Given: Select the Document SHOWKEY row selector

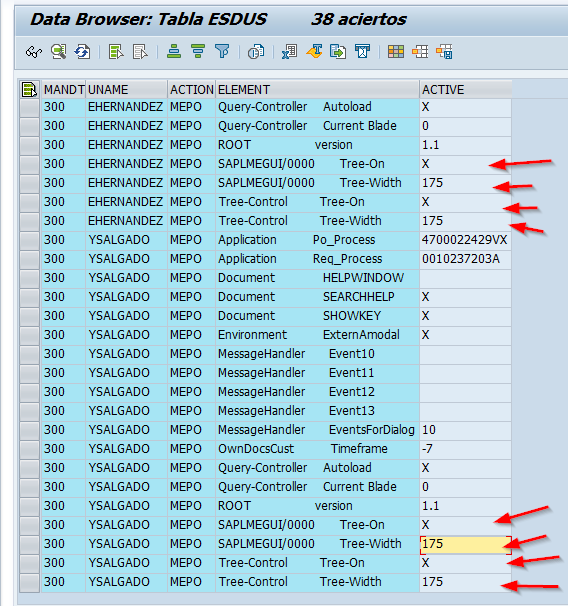Looking at the screenshot, I should click(x=29, y=316).
